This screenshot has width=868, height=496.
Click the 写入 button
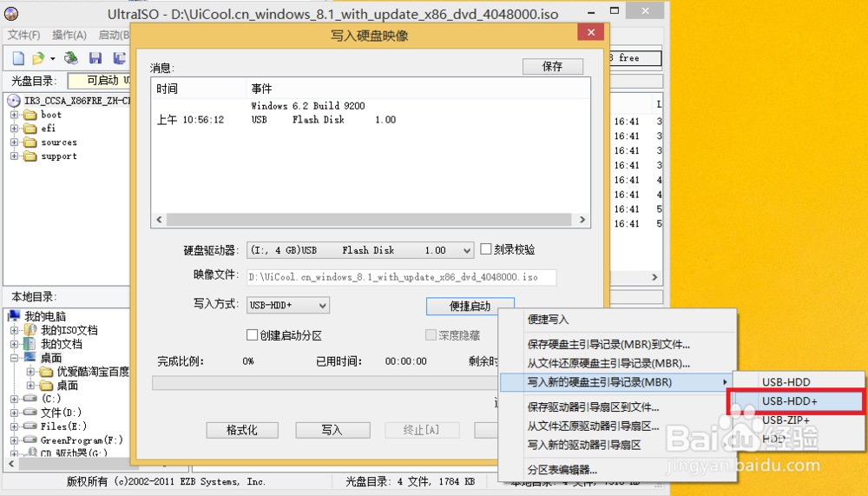click(332, 430)
